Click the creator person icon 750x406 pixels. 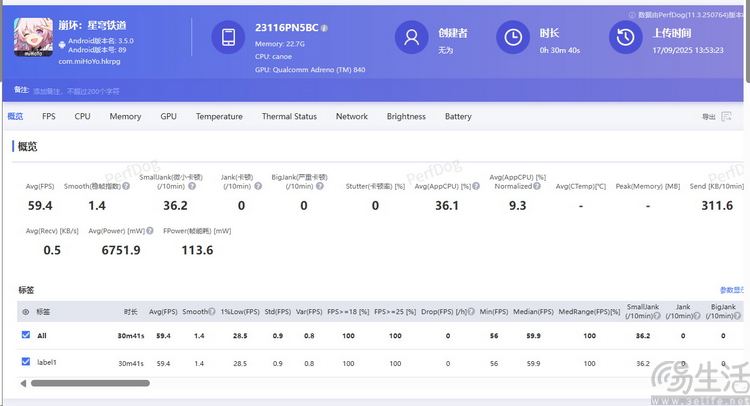(411, 38)
